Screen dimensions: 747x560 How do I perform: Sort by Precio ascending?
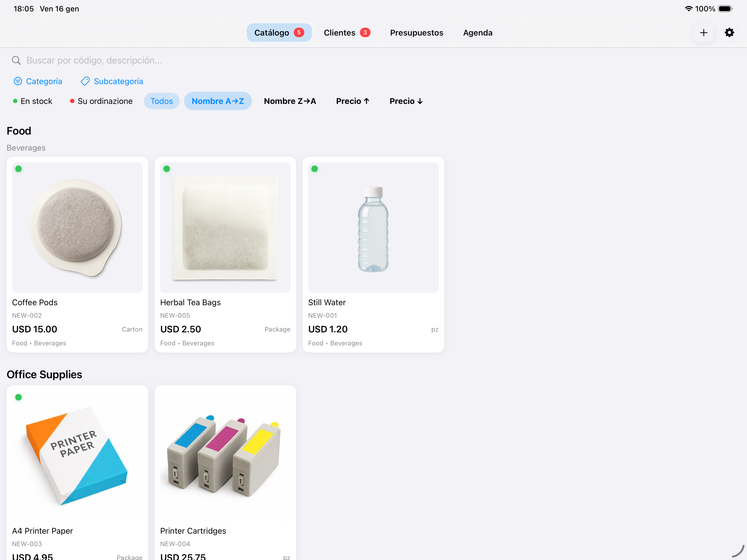tap(353, 101)
